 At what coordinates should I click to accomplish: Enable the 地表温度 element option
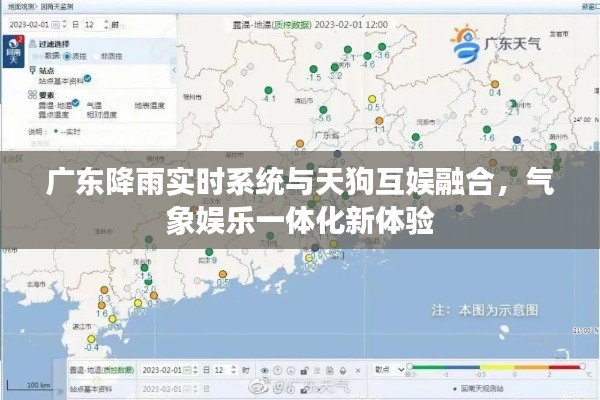[x=149, y=105]
